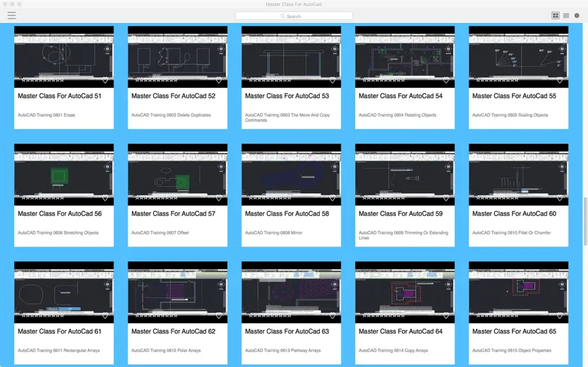Open the Offset lesson thumbnail
The image size is (588, 367).
tap(177, 175)
